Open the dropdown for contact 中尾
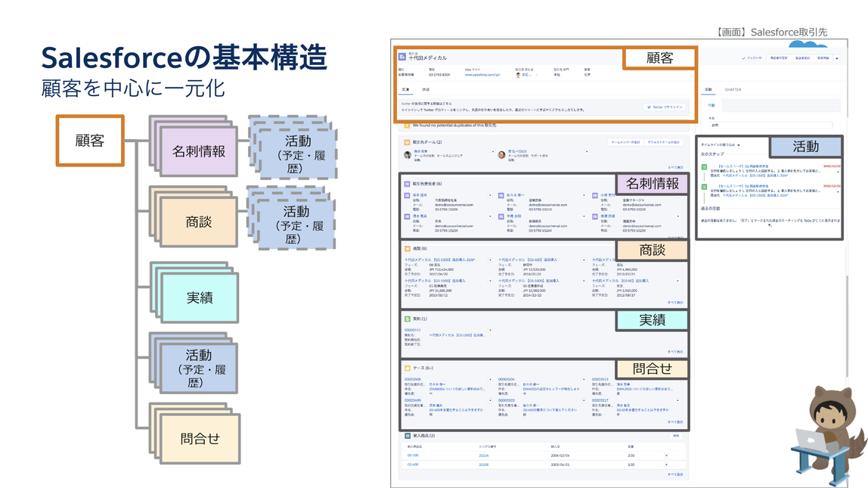This screenshot has height=488, width=868. click(x=584, y=216)
